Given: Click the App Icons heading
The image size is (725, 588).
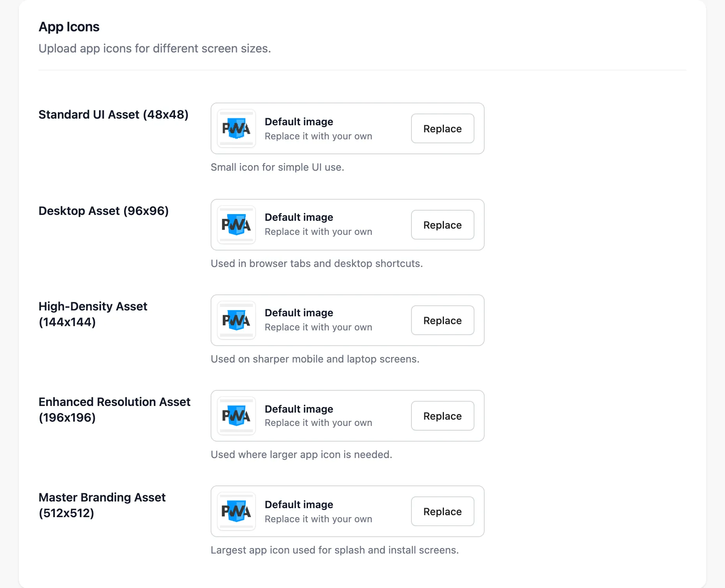Looking at the screenshot, I should click(x=69, y=27).
